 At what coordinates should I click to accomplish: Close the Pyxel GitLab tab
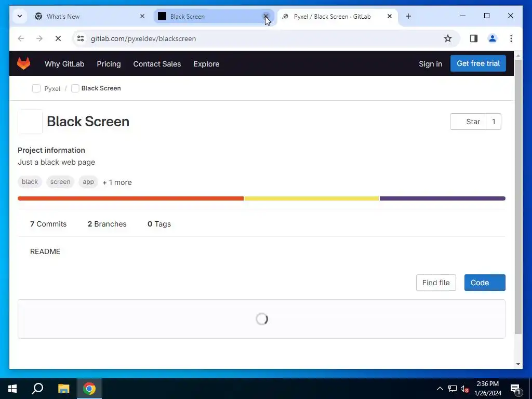(390, 16)
